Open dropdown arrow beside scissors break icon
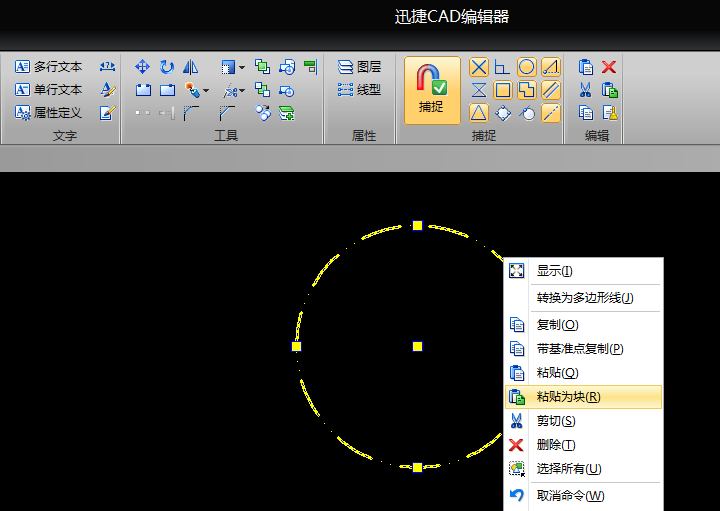 tap(242, 90)
